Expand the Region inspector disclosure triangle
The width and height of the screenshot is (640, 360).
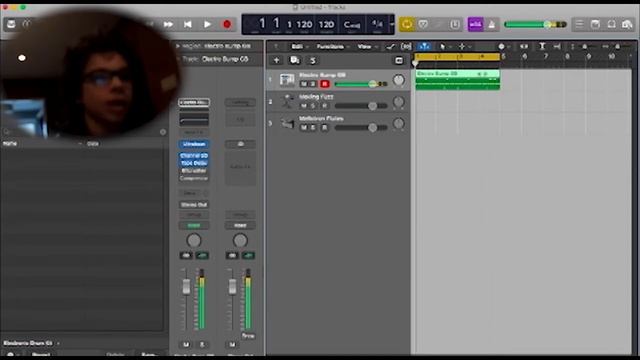point(178,46)
